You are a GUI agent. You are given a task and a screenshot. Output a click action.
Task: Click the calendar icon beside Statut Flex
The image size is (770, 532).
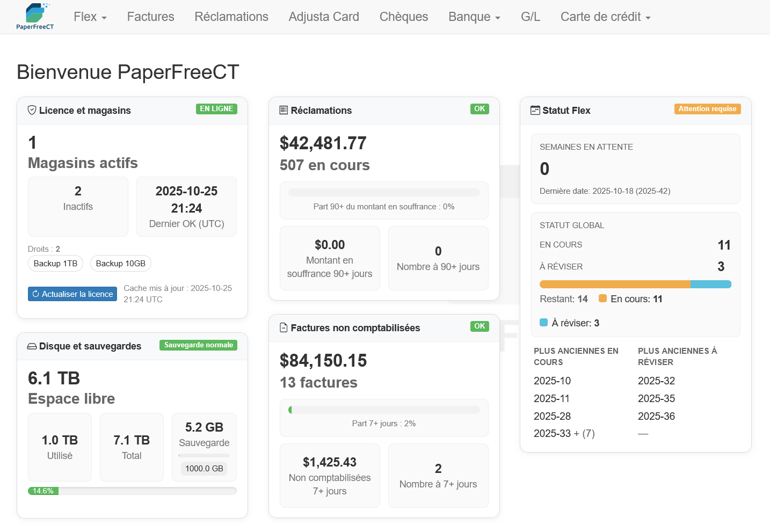click(535, 110)
